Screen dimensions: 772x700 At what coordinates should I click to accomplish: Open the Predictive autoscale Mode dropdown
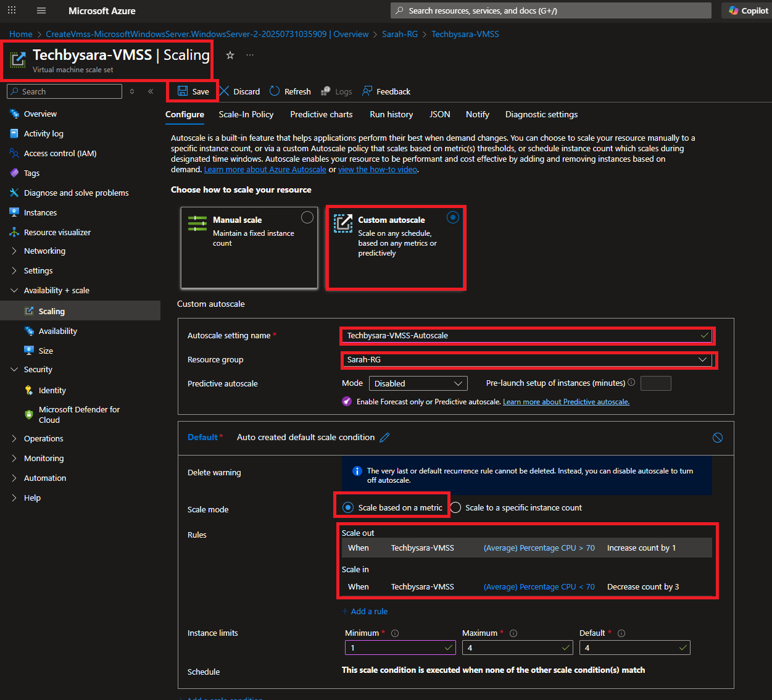pyautogui.click(x=418, y=383)
